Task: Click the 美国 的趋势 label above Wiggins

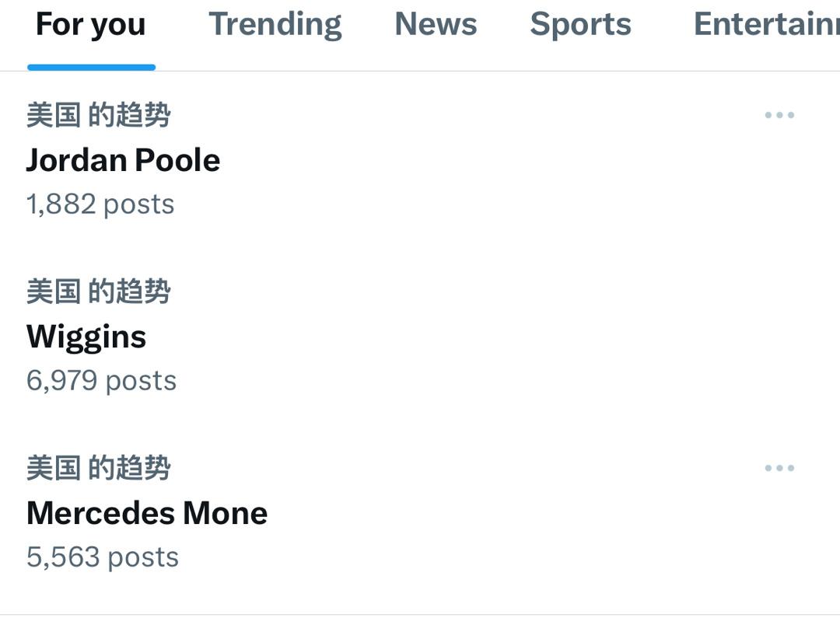Action: coord(99,292)
